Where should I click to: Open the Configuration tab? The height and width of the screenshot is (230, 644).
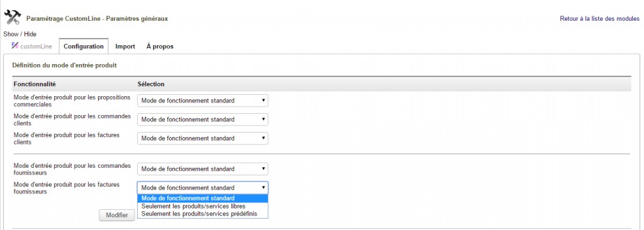84,47
